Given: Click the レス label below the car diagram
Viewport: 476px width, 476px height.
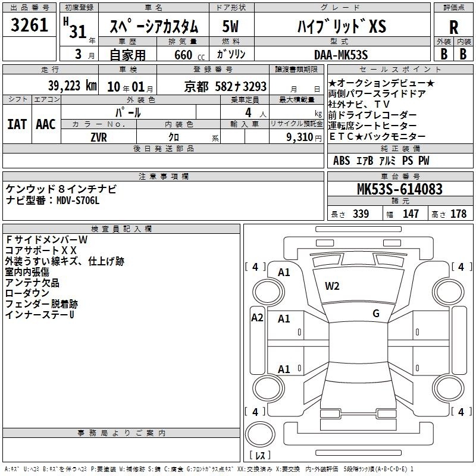Looking at the screenshot, I should click(259, 456).
